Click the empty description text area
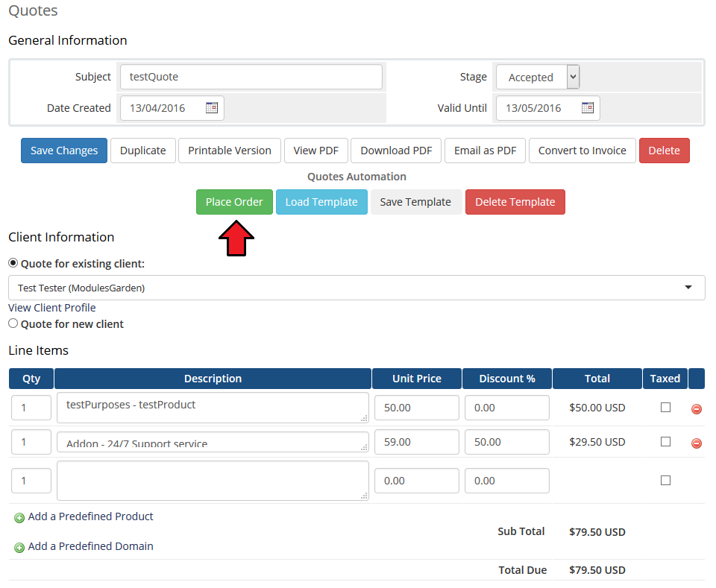Image resolution: width=716 pixels, height=588 pixels. click(x=213, y=481)
